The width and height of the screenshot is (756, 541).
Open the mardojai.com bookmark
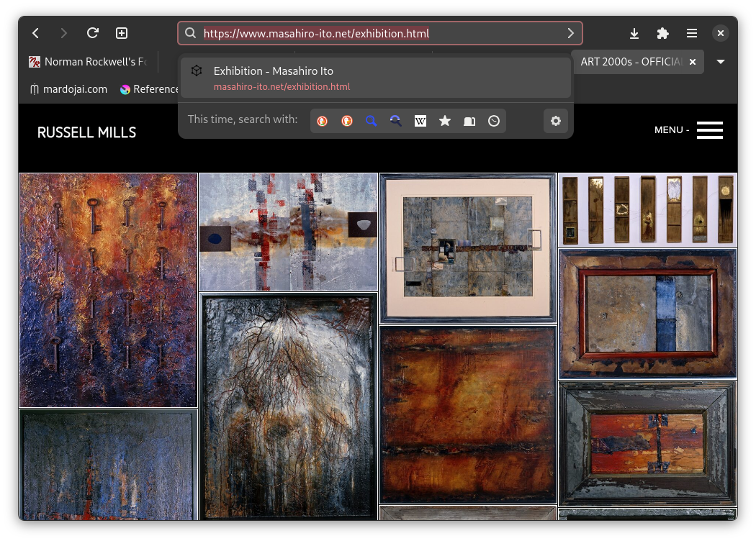tap(68, 89)
